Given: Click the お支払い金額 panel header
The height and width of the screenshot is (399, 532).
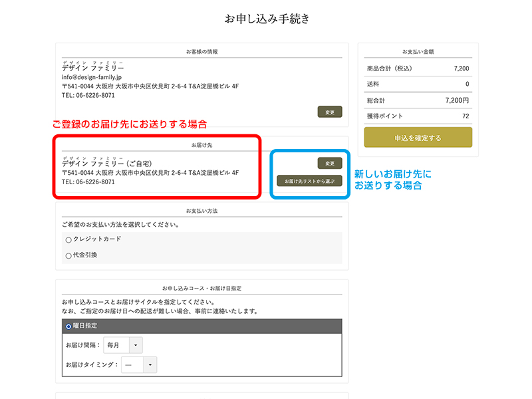Looking at the screenshot, I should click(x=418, y=51).
